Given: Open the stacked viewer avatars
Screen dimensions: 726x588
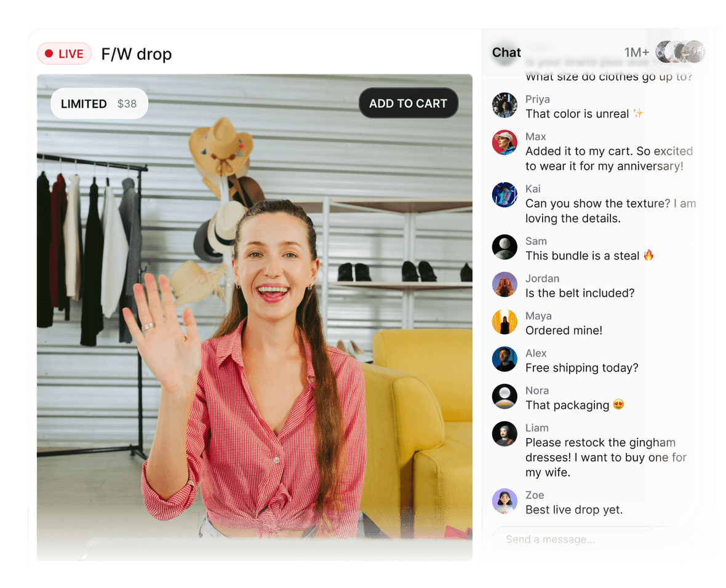Looking at the screenshot, I should pos(680,52).
